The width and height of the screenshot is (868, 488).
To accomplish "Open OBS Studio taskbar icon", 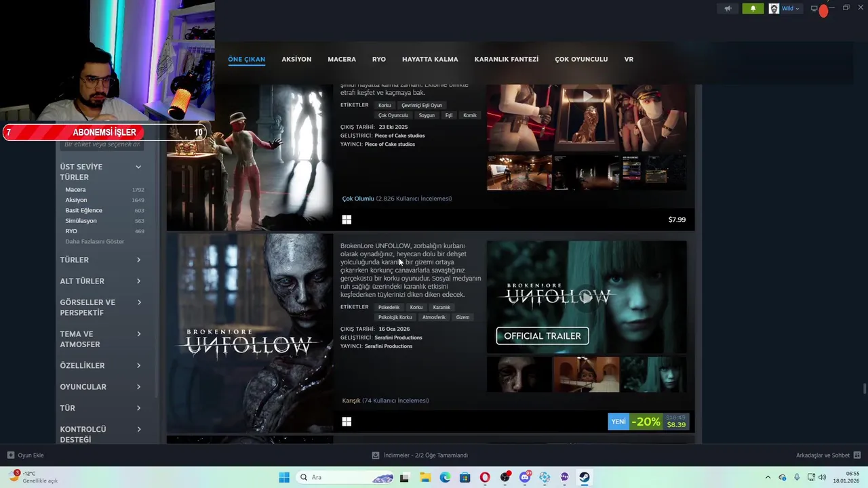I will click(505, 477).
